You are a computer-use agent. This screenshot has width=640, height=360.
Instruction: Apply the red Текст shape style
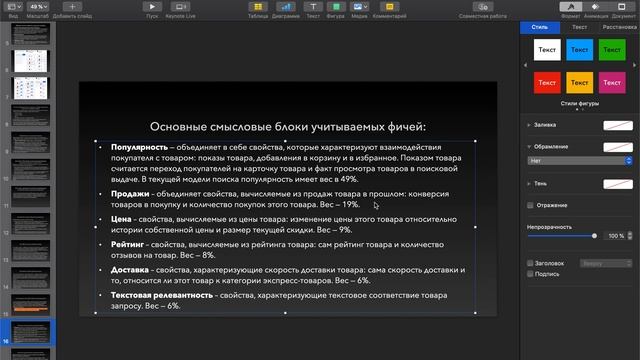[x=547, y=82]
